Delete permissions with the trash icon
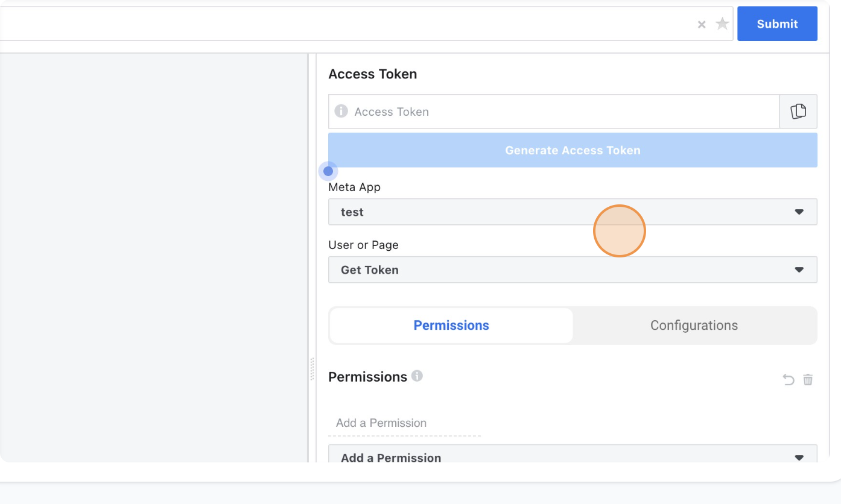The image size is (841, 504). click(x=808, y=380)
